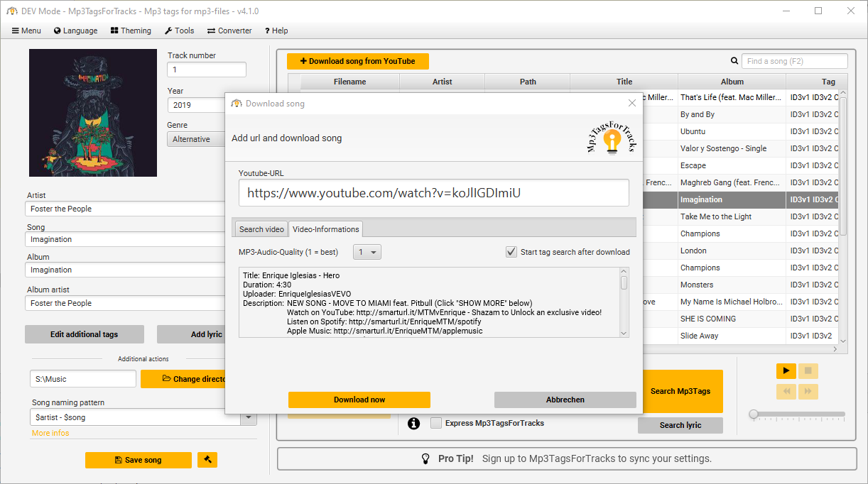Click the album cover artwork thumbnail
Image resolution: width=868 pixels, height=484 pixels.
click(93, 113)
